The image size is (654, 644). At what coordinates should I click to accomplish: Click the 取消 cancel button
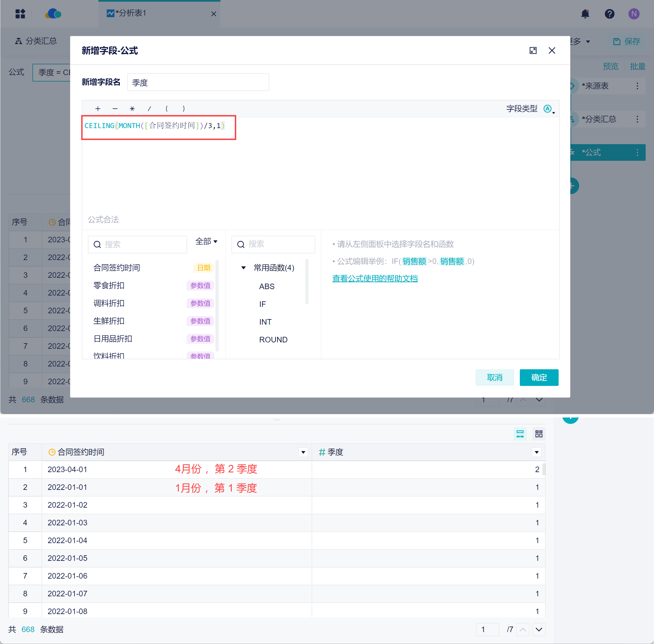tap(494, 378)
